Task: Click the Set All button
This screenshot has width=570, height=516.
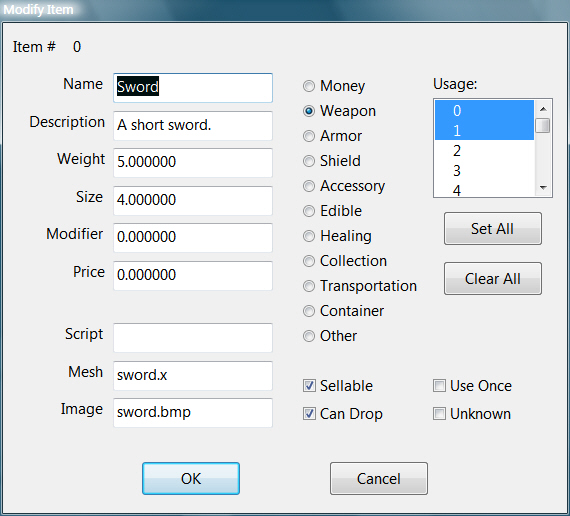Action: [493, 229]
